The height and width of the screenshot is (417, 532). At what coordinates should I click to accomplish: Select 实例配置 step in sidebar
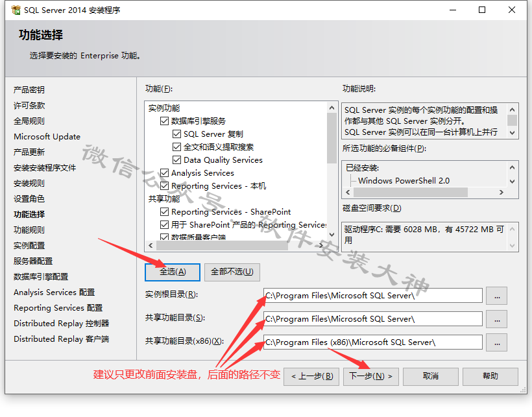pyautogui.click(x=29, y=246)
